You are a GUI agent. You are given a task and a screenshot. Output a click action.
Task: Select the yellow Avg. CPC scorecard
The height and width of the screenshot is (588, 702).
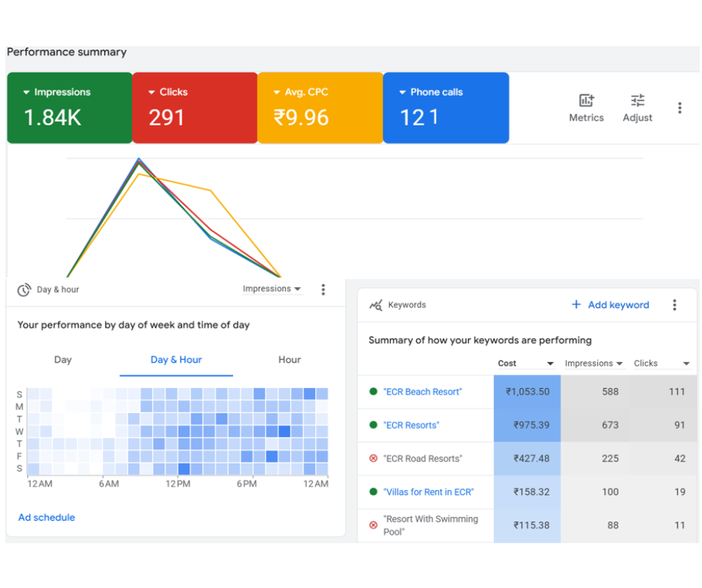320,107
